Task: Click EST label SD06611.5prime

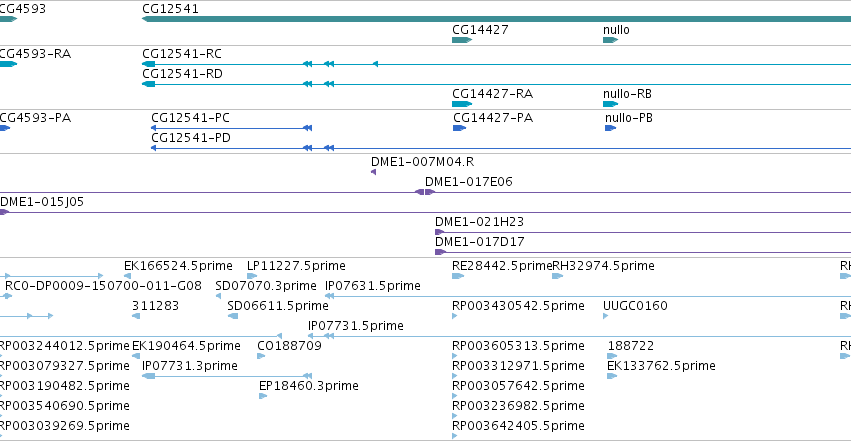Action: click(278, 306)
